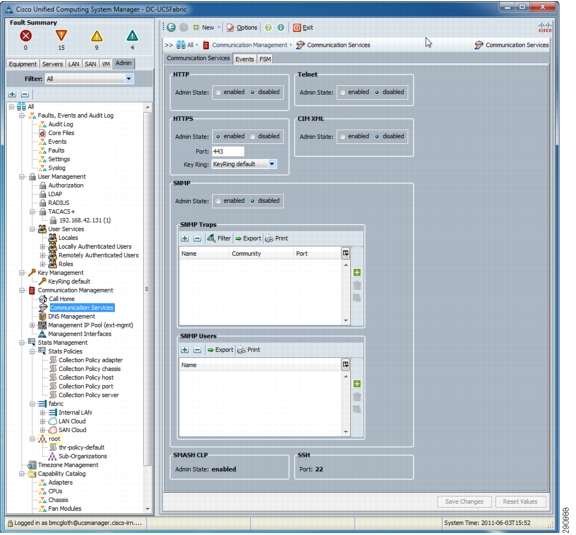Screen dimensions: 576x535
Task: Select Telnet disabled radio button
Action: 377,92
